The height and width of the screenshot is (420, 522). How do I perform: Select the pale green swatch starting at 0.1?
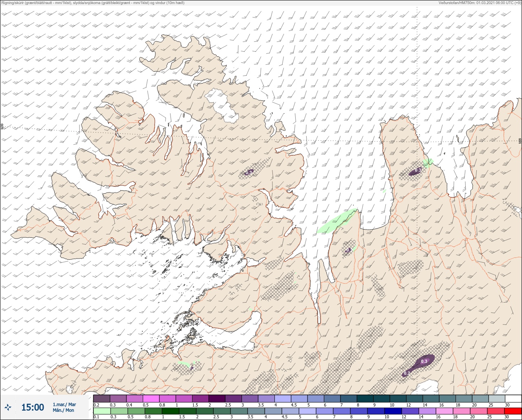pyautogui.click(x=102, y=411)
